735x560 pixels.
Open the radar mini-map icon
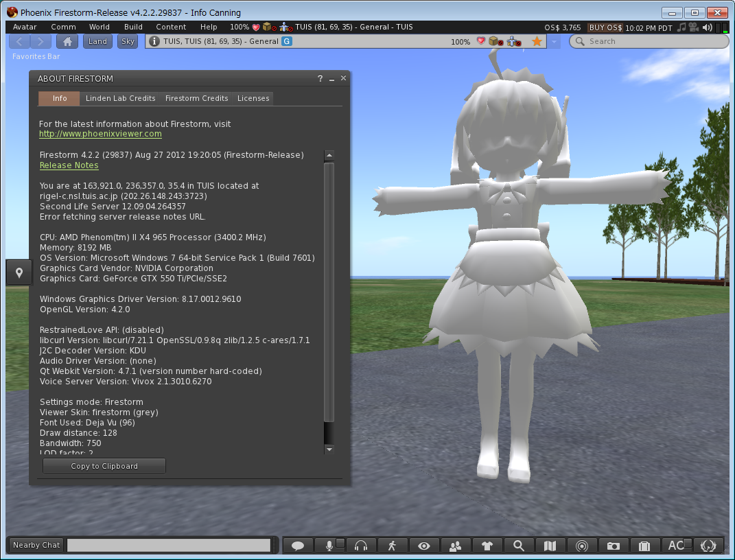click(x=582, y=546)
